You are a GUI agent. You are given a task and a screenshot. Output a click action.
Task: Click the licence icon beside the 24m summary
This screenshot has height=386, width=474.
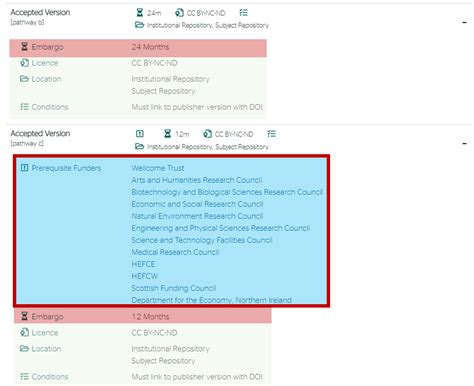pos(179,13)
